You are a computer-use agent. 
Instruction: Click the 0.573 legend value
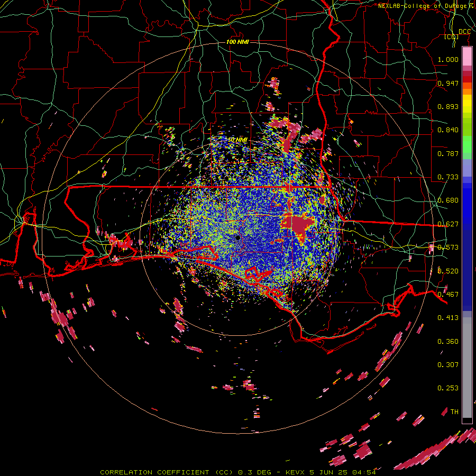(448, 248)
